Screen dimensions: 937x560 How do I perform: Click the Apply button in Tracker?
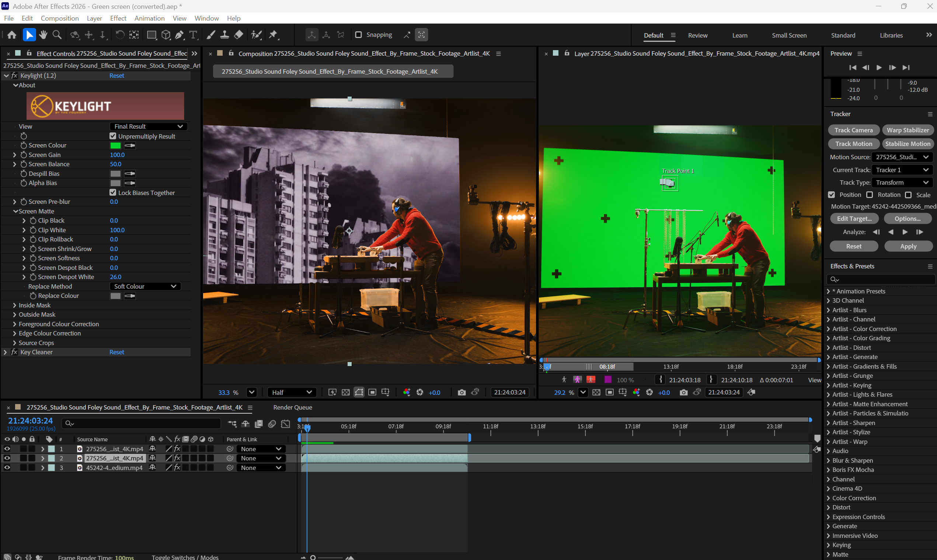(x=908, y=246)
